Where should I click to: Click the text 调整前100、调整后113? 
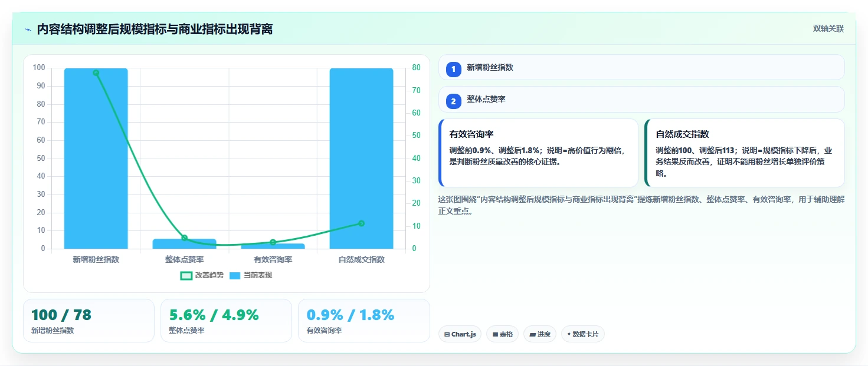tap(695, 150)
